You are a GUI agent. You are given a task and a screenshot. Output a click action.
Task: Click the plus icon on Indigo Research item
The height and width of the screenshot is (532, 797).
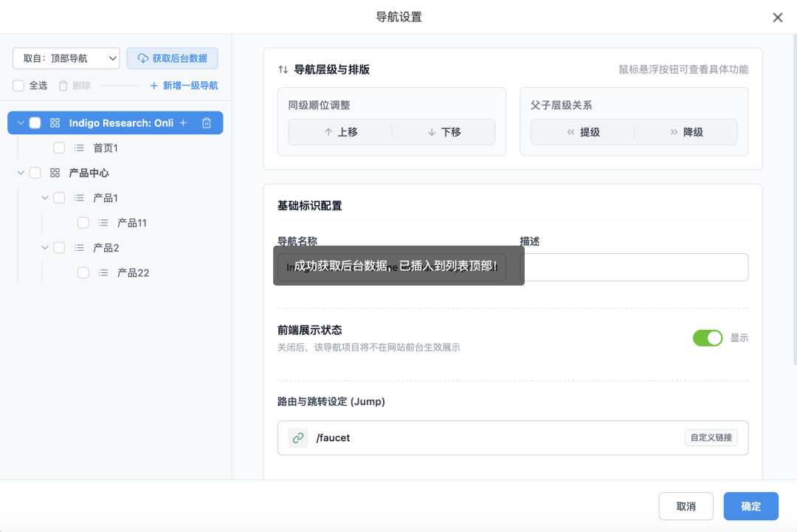pyautogui.click(x=184, y=123)
